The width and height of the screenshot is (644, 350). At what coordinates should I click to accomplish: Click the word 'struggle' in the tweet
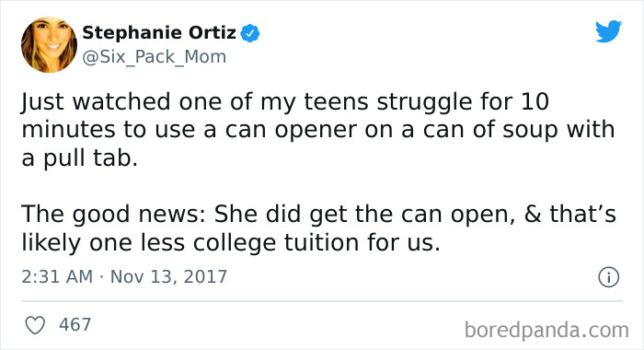click(x=424, y=103)
